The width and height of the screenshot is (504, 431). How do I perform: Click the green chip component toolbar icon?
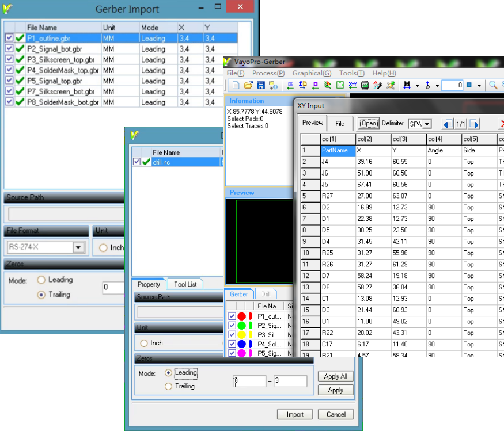365,85
